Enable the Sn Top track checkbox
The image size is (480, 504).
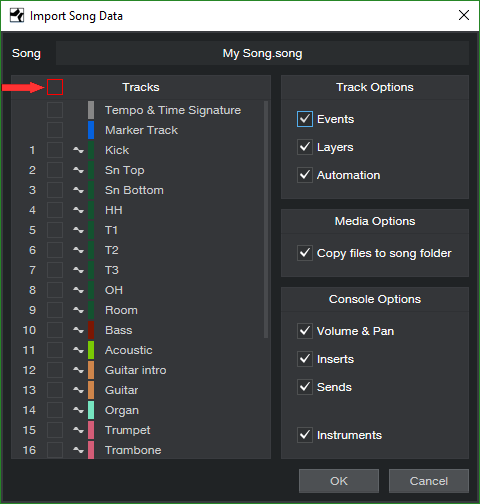coord(55,170)
